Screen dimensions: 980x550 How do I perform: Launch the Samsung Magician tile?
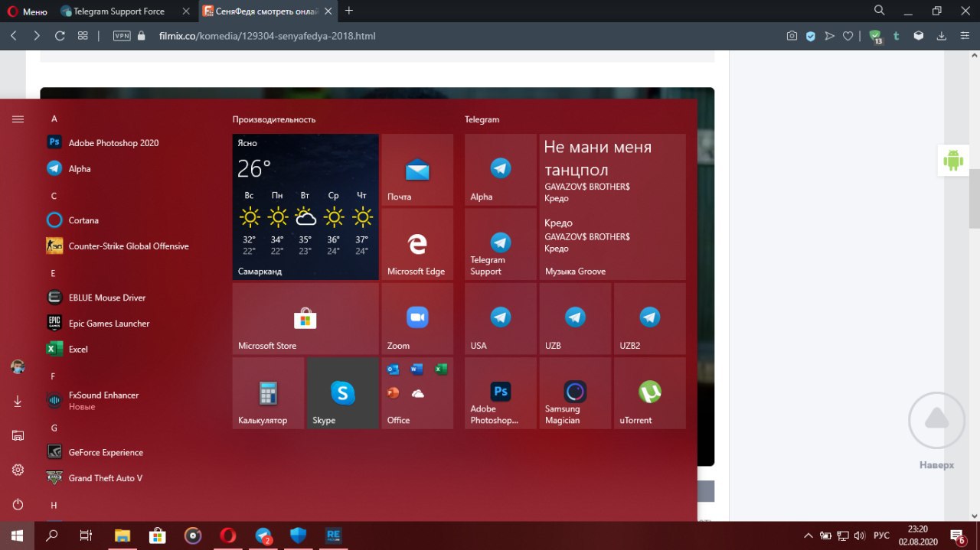575,393
